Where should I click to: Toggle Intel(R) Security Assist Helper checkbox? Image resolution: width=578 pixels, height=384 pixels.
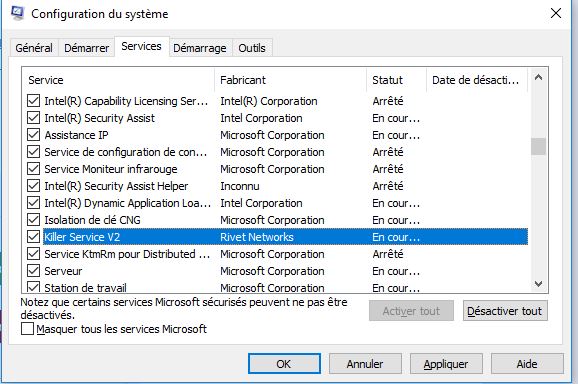34,186
